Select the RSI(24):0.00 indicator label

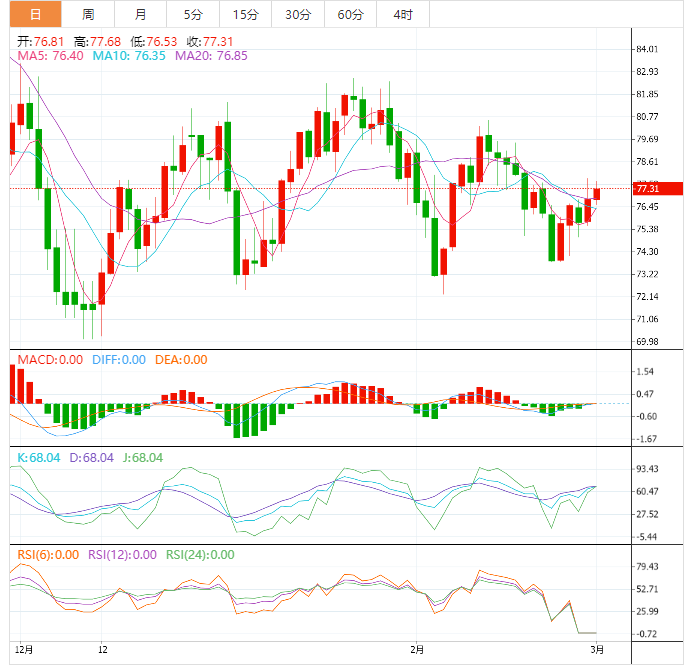point(200,555)
